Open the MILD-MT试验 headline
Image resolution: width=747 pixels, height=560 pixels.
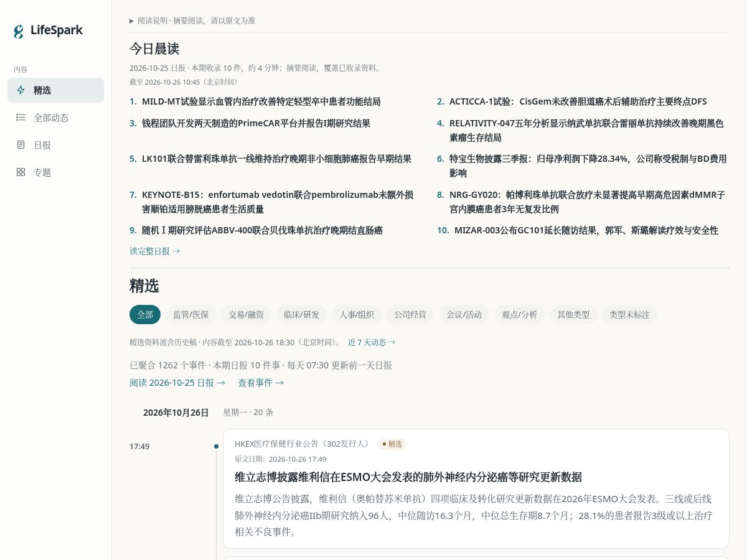261,101
